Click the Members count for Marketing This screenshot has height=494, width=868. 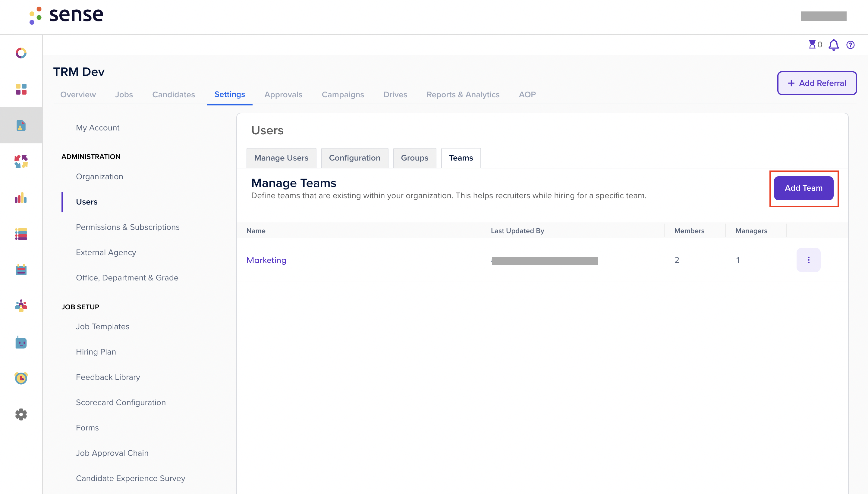coord(677,260)
